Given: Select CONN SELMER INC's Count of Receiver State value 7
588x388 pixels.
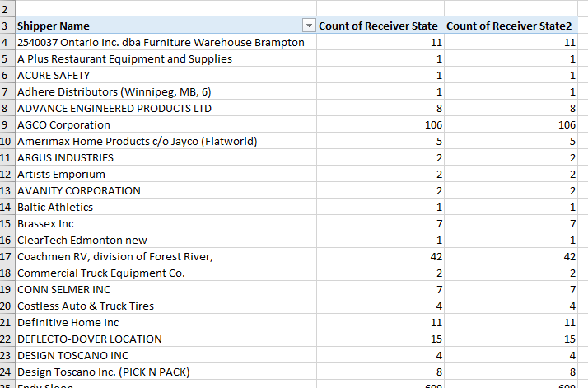Looking at the screenshot, I should (x=380, y=290).
